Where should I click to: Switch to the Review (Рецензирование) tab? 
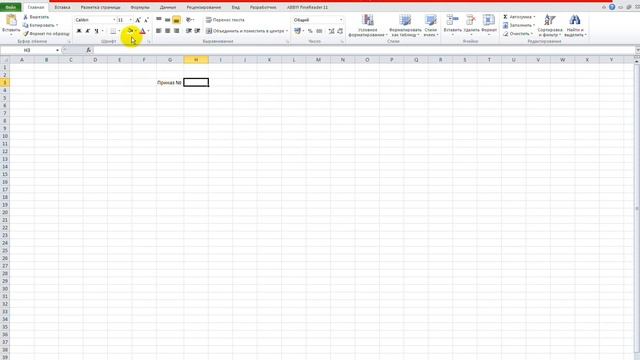[204, 7]
